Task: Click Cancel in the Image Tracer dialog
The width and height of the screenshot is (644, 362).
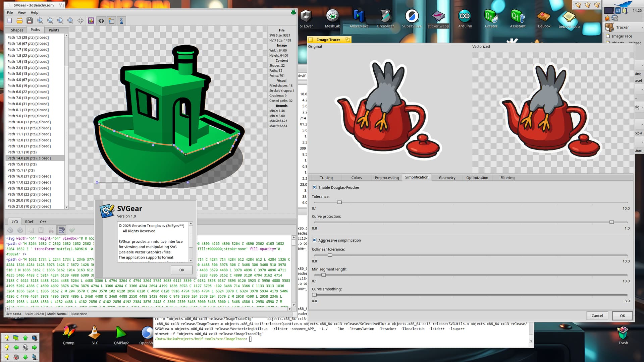Action: [597, 316]
